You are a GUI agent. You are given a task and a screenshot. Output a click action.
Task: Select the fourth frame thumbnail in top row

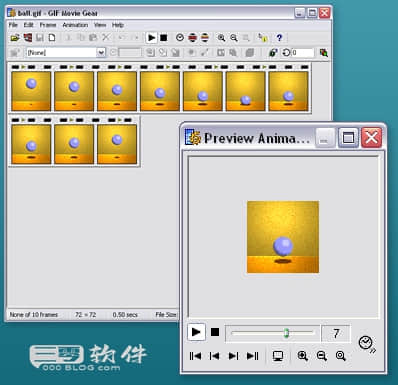[x=160, y=91]
